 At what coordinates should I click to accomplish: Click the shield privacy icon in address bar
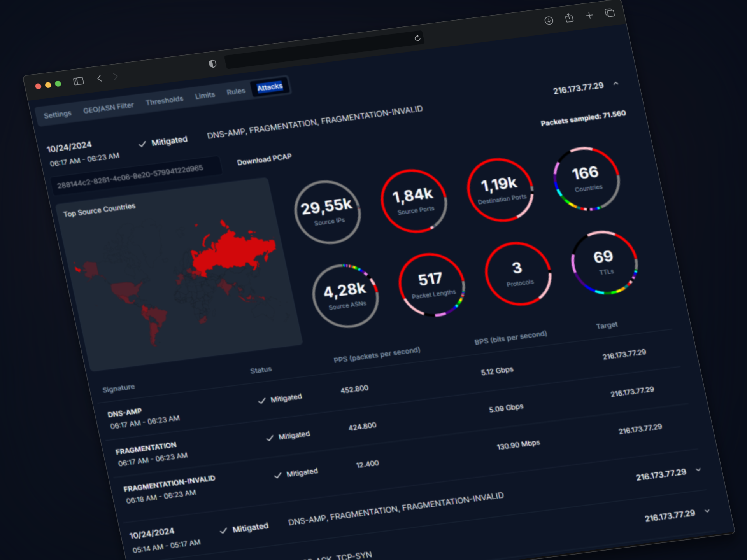(x=213, y=63)
